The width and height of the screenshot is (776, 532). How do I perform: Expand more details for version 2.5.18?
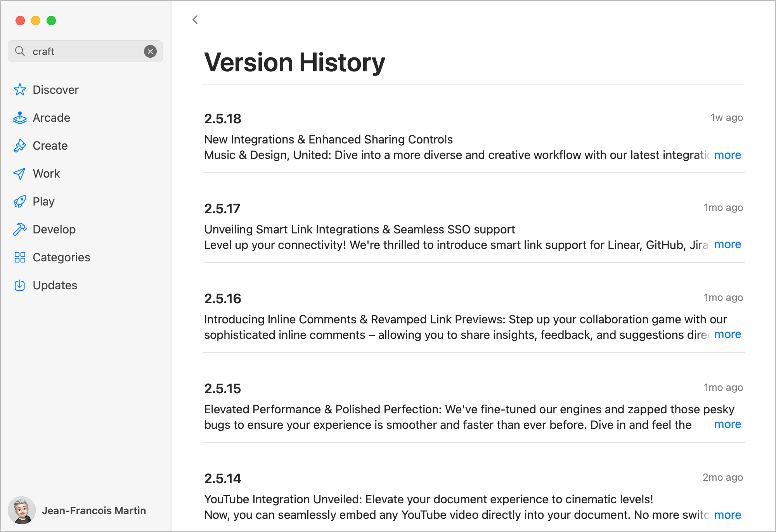727,155
